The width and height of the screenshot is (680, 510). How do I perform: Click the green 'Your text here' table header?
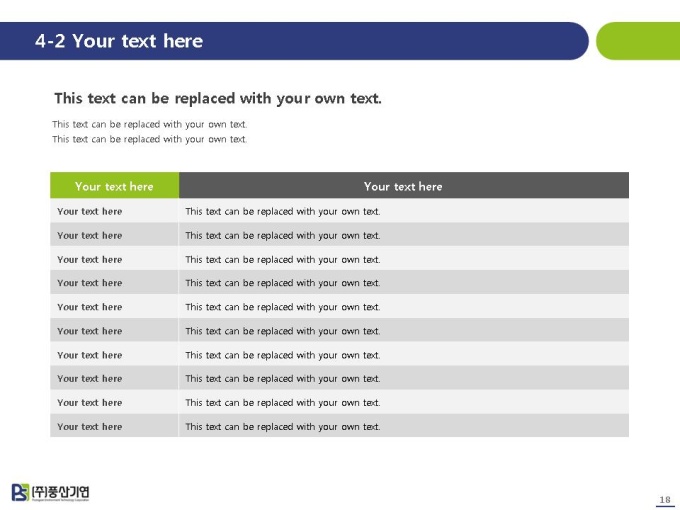coord(114,186)
